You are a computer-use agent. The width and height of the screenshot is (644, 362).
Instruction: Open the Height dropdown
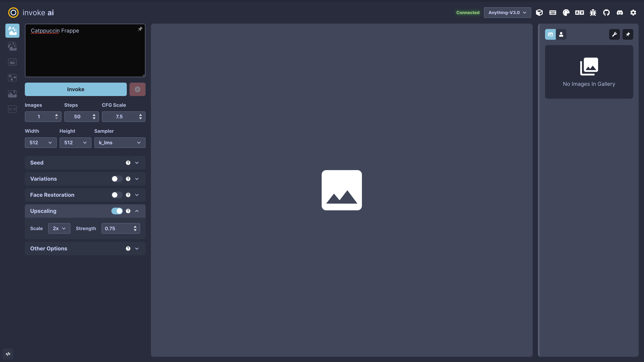(x=75, y=143)
